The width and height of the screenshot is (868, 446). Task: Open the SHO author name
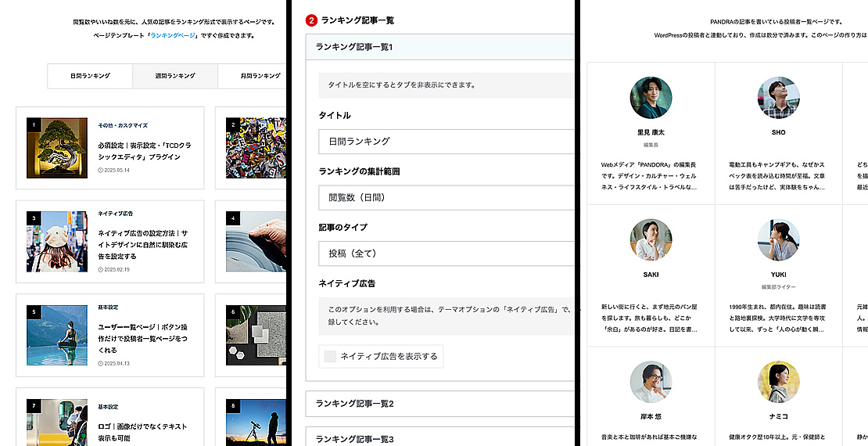coord(778,132)
